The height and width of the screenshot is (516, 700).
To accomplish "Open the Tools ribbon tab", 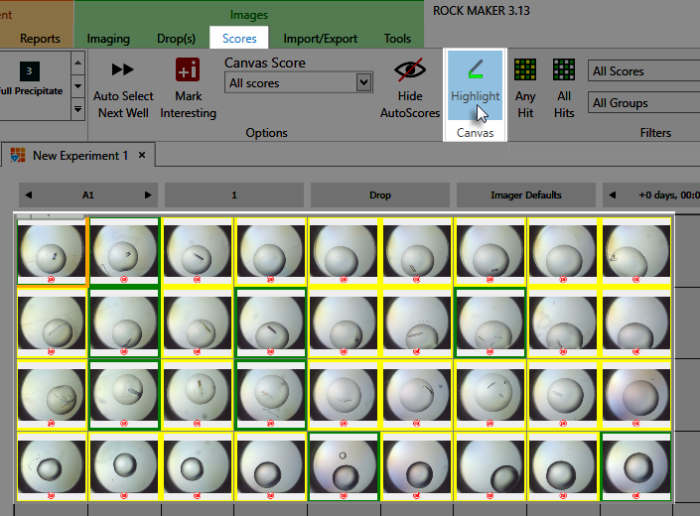I will [x=397, y=39].
